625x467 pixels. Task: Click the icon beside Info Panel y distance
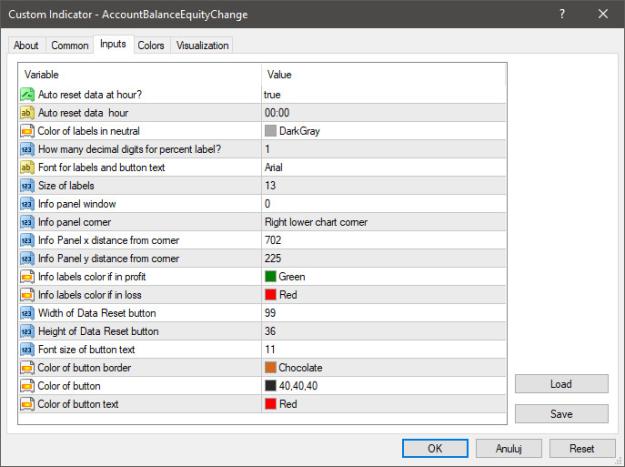tap(27, 259)
